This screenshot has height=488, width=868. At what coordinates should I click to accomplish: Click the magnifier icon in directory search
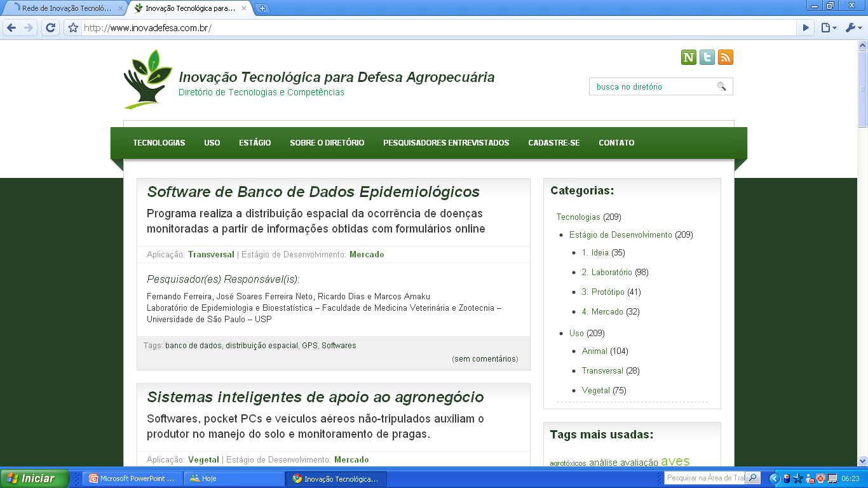pyautogui.click(x=721, y=86)
